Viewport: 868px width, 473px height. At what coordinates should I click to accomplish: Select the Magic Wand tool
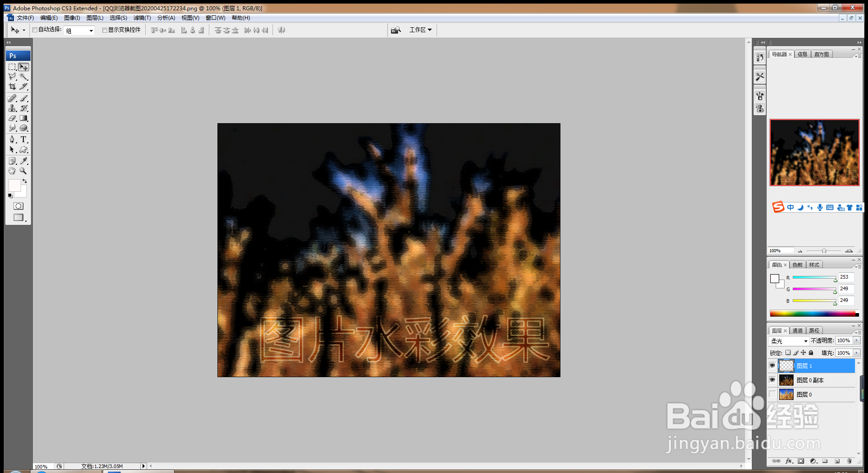(x=24, y=77)
